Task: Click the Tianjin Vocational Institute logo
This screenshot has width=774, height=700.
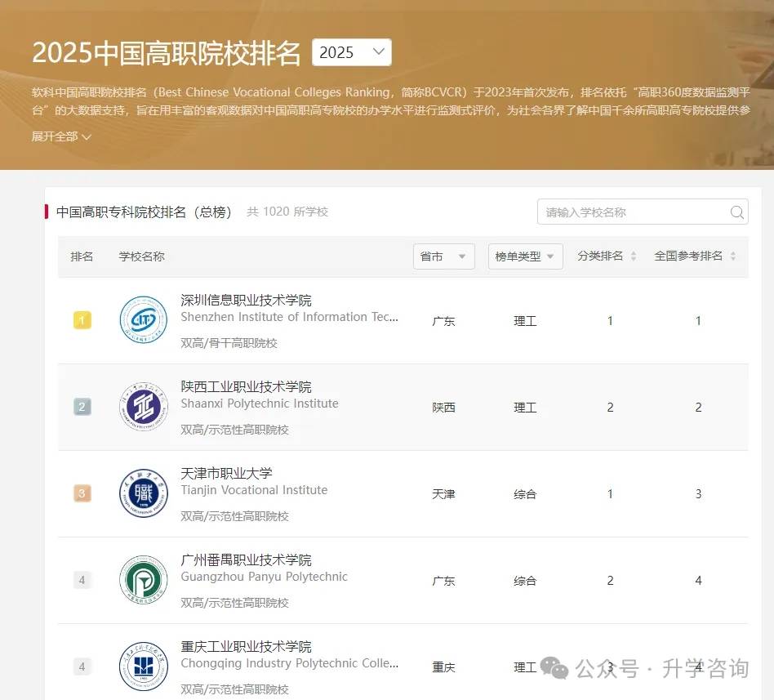Action: click(144, 493)
